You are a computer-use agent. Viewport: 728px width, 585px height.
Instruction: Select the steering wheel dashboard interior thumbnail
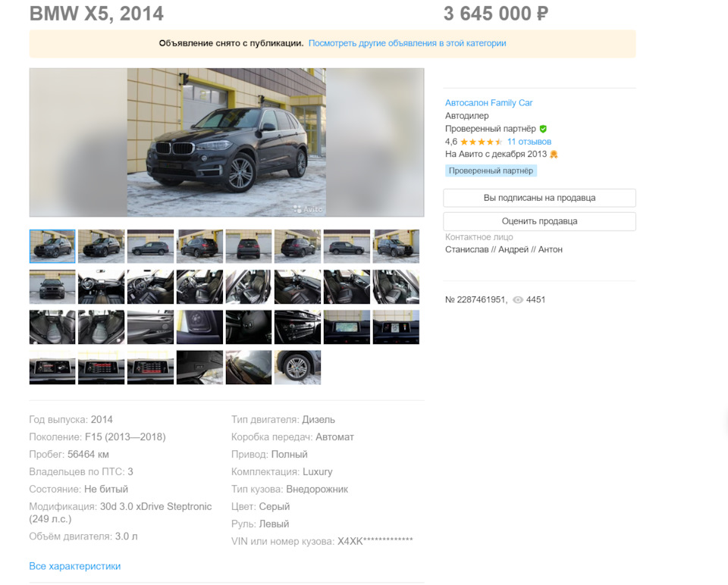tap(101, 286)
